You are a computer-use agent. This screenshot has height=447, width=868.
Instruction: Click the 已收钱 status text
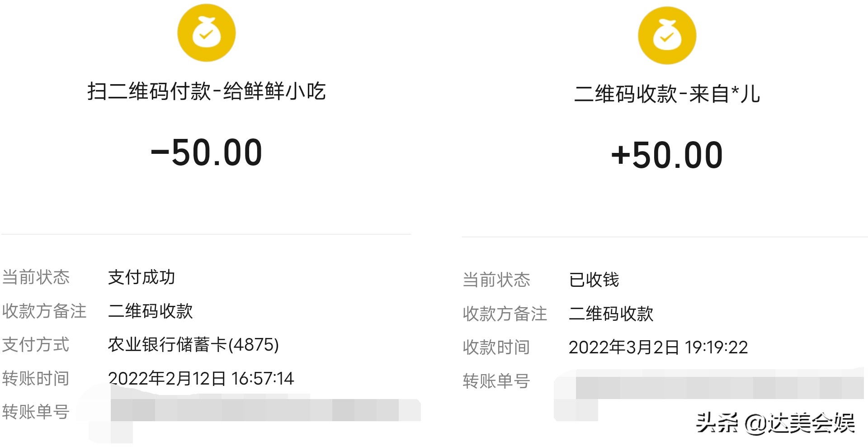(594, 281)
